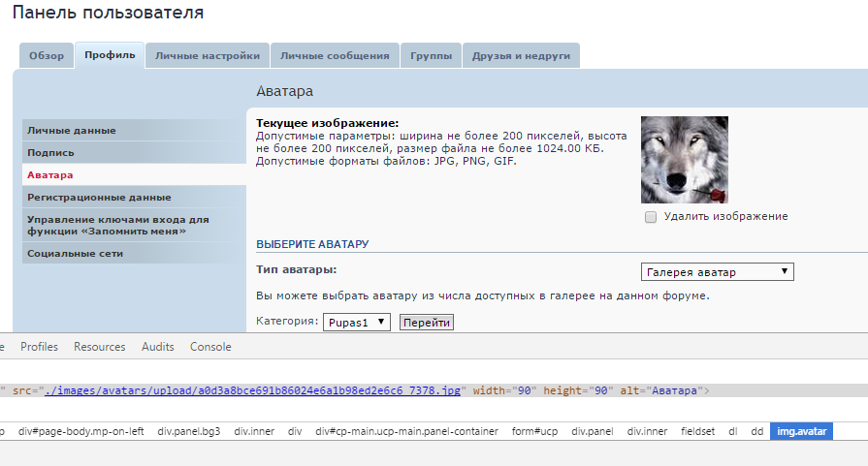Click the Подпись sidebar item
868x466 pixels.
[x=50, y=152]
